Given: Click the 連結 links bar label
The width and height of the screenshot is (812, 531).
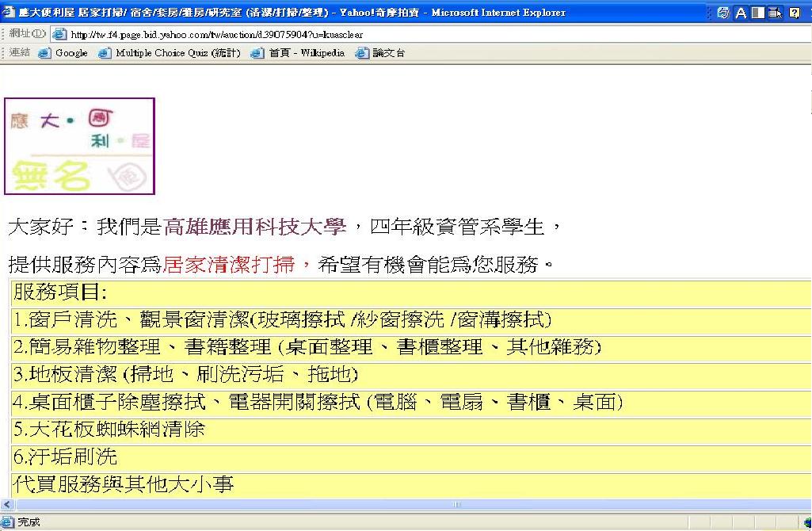Looking at the screenshot, I should 20,52.
